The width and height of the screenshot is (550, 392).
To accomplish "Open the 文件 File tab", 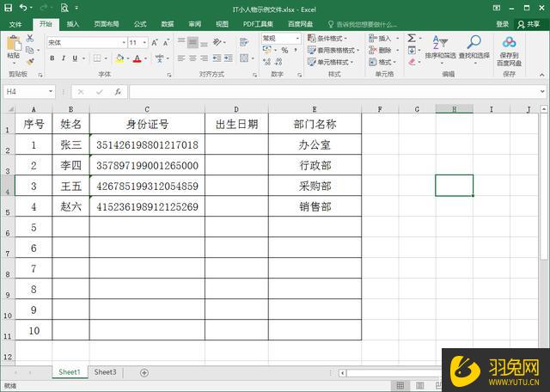I will (x=15, y=24).
